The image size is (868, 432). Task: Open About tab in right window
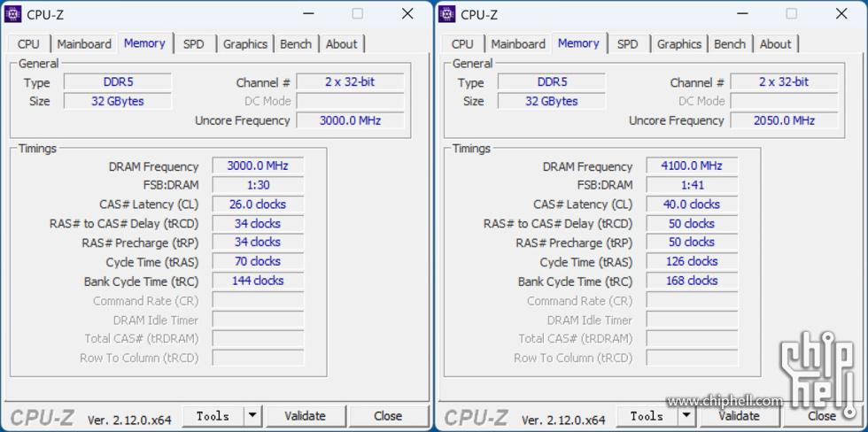(775, 44)
